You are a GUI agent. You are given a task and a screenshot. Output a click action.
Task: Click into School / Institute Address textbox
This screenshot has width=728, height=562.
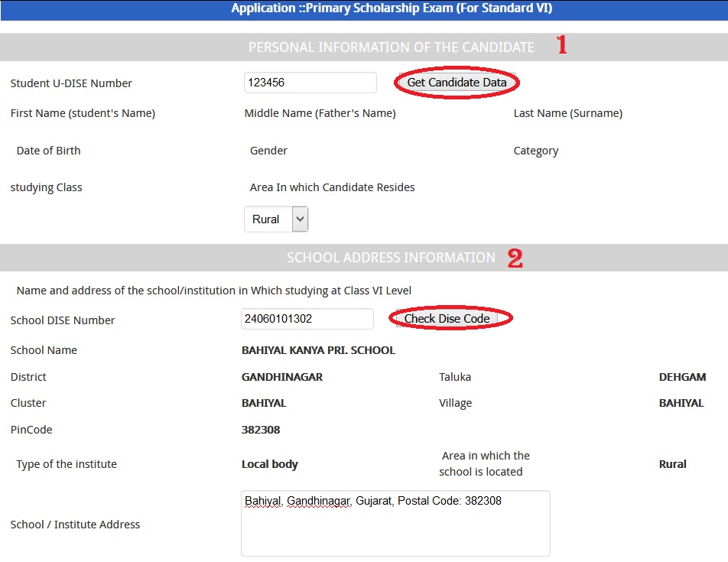coord(395,523)
